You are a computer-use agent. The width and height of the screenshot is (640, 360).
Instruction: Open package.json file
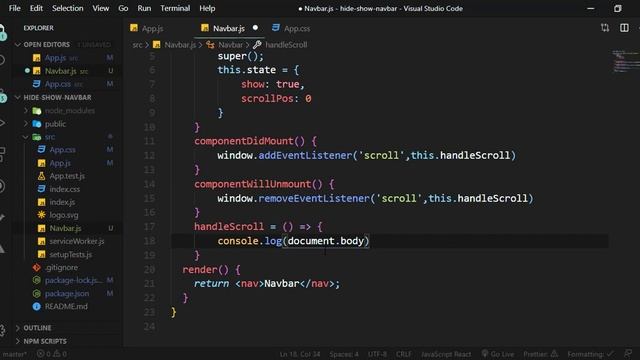pyautogui.click(x=67, y=293)
